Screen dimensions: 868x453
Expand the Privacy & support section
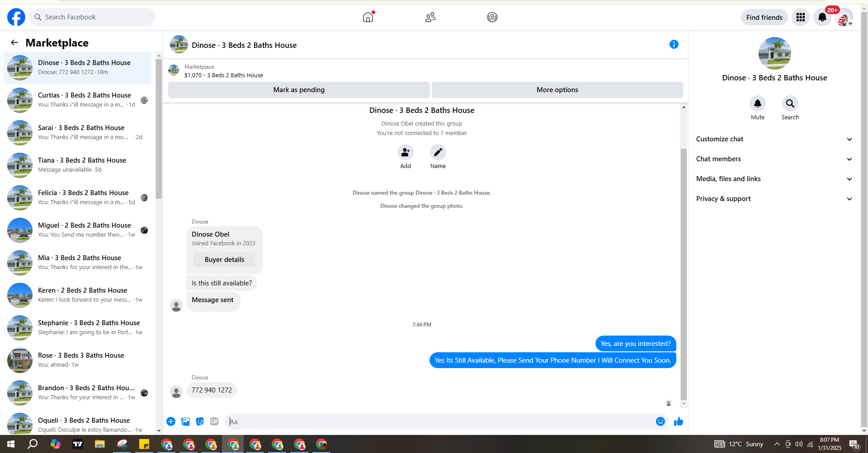pyautogui.click(x=774, y=199)
